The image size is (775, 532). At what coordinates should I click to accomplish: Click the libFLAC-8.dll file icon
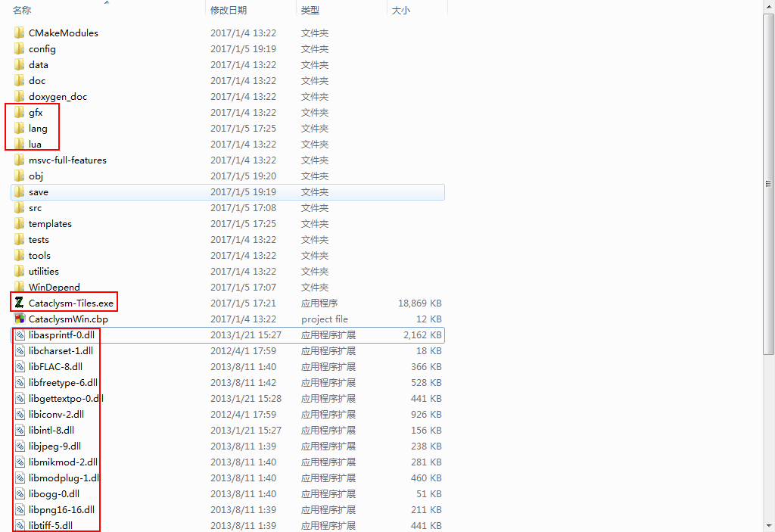[x=19, y=366]
